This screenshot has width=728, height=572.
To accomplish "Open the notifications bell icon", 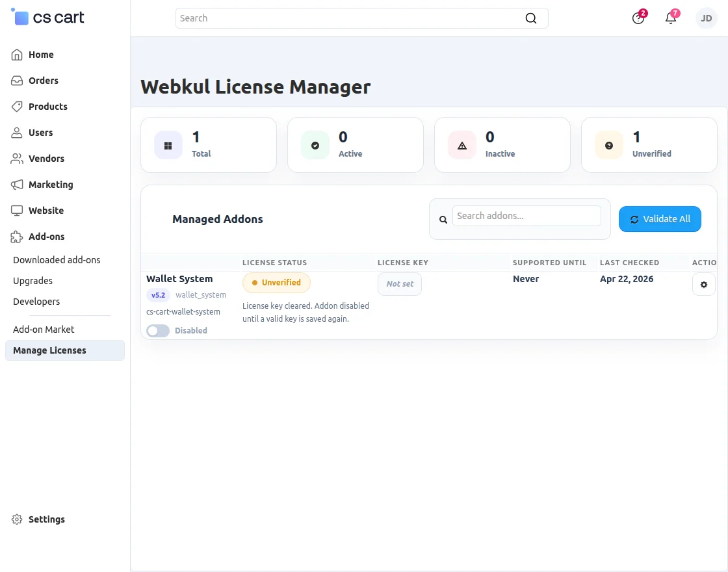I will click(671, 18).
